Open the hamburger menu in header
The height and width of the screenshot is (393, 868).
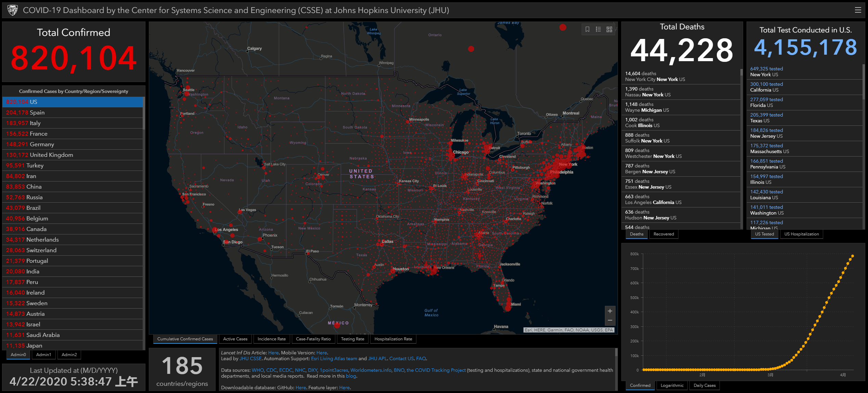[x=858, y=10]
